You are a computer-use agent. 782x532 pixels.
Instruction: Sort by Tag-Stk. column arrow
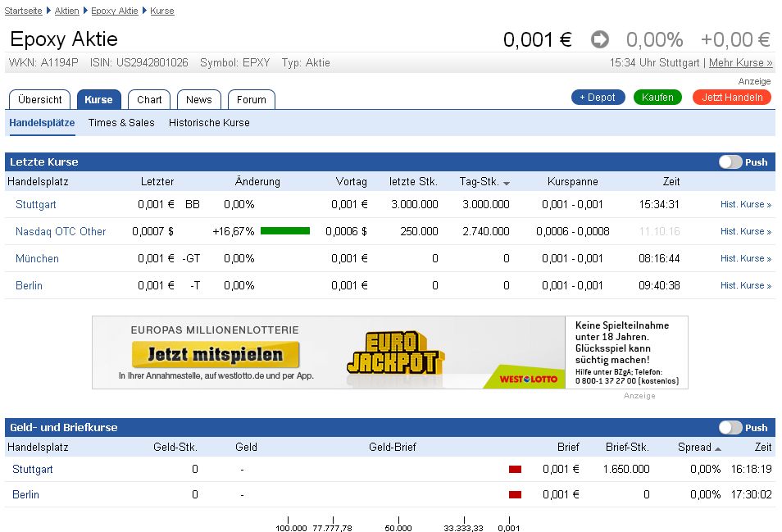pos(507,184)
